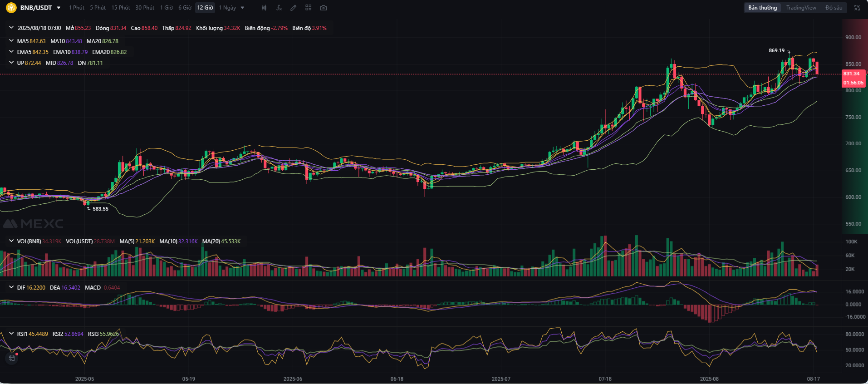Click the 2025/08/18 07:00 timestamp

pos(39,28)
